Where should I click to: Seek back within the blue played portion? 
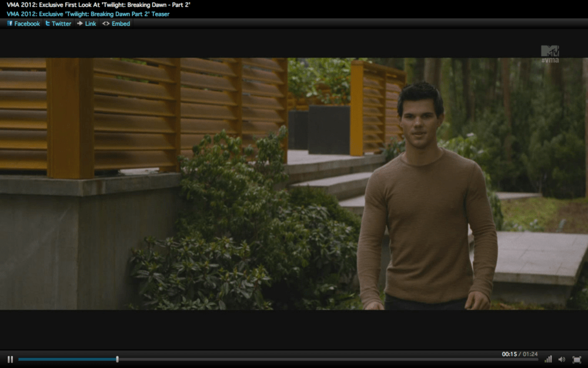[65, 359]
